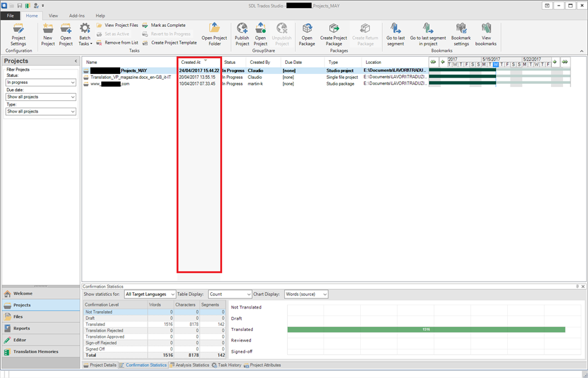This screenshot has height=378, width=588.
Task: Open the Analysis Statistics tab
Action: tap(190, 365)
